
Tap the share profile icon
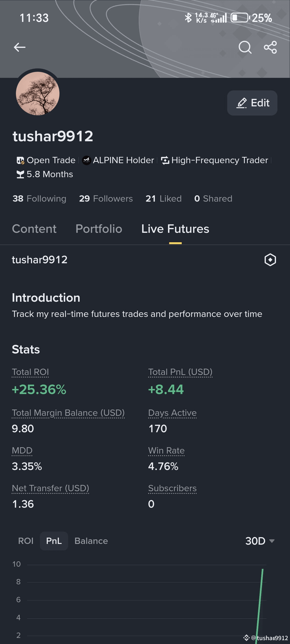pos(270,47)
